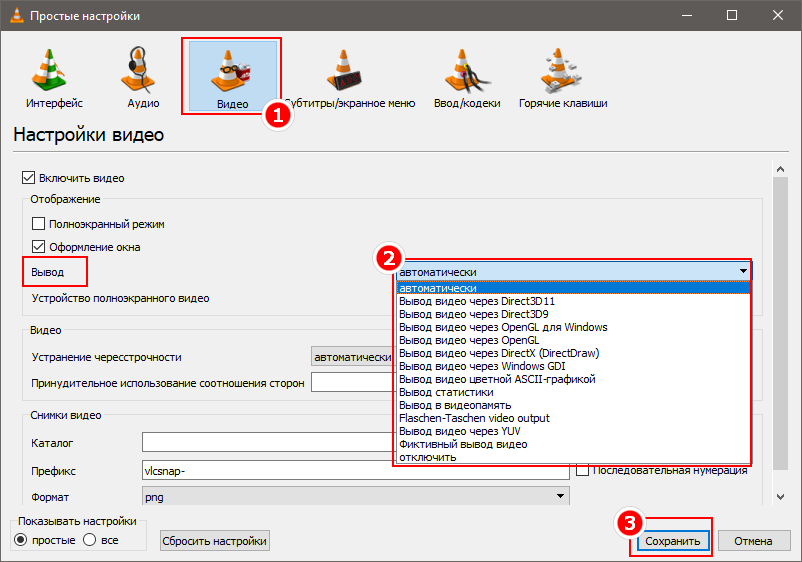Click the settings scrollbar up arrow
This screenshot has height=562, width=802.
780,169
